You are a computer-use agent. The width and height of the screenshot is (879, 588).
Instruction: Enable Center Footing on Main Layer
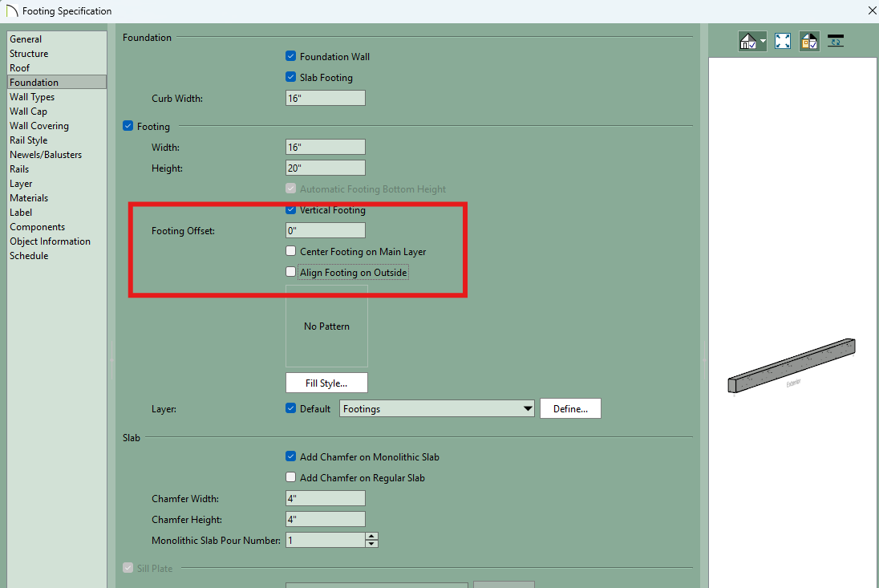(291, 251)
